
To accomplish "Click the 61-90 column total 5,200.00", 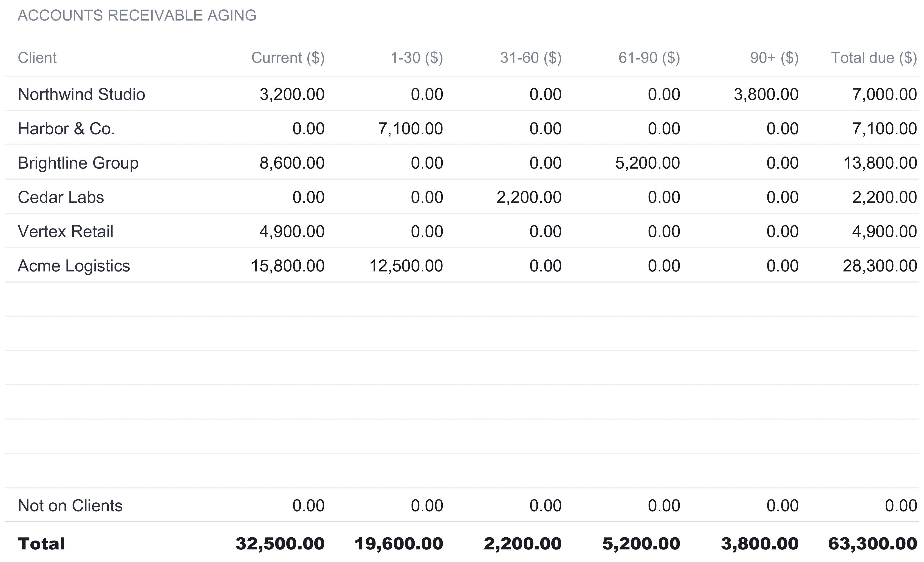I will 641,544.
